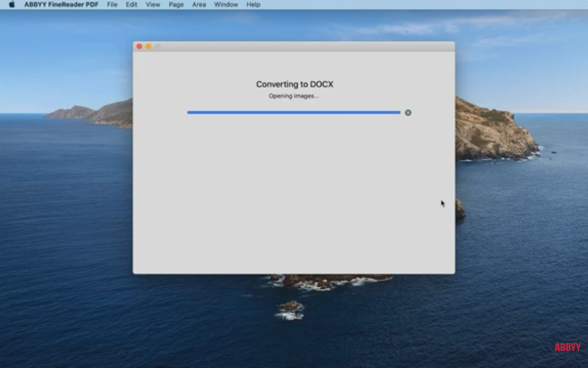Open the Area menu
The height and width of the screenshot is (368, 588).
(199, 5)
